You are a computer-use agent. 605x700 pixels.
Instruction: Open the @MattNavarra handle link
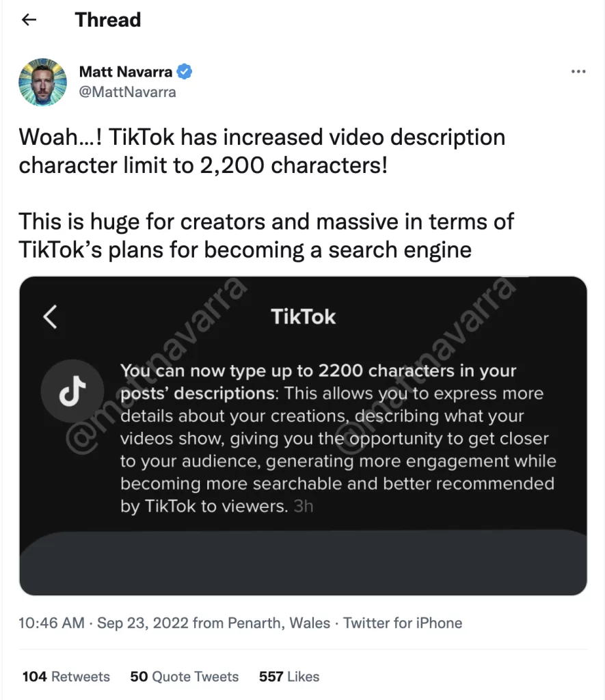click(127, 92)
